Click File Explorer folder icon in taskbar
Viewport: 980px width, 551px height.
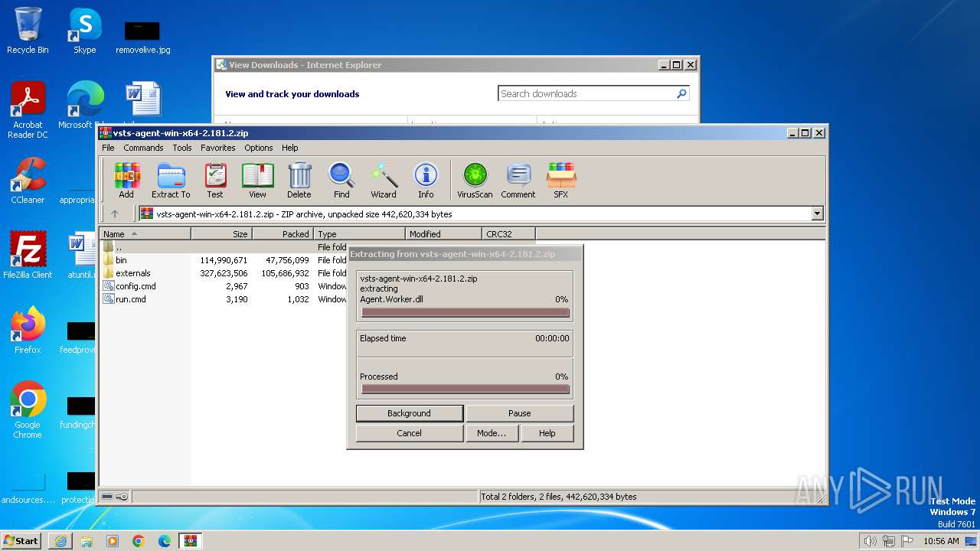tap(87, 541)
